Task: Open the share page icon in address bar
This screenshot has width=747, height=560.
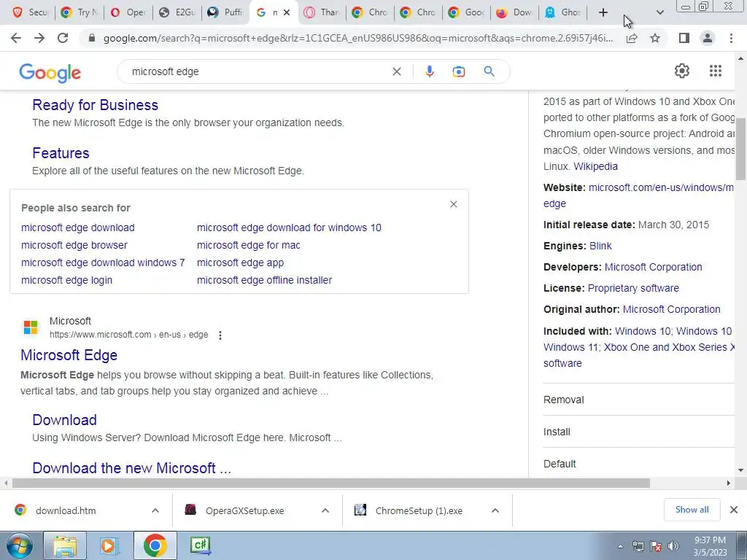Action: [632, 38]
